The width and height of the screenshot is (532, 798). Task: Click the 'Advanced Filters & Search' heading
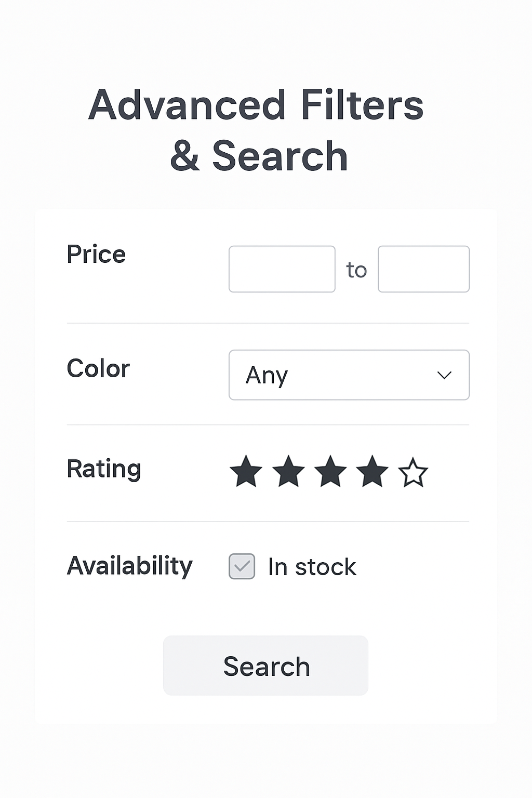257,130
